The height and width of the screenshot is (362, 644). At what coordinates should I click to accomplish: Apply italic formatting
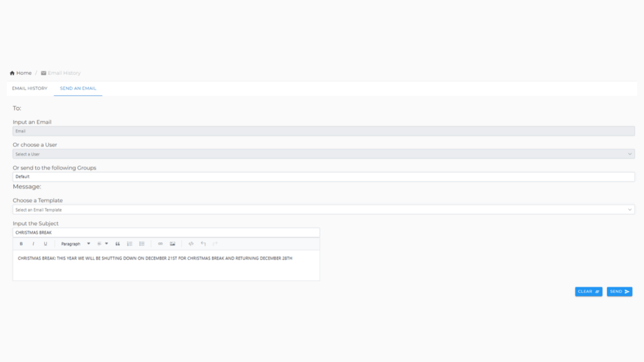click(33, 244)
